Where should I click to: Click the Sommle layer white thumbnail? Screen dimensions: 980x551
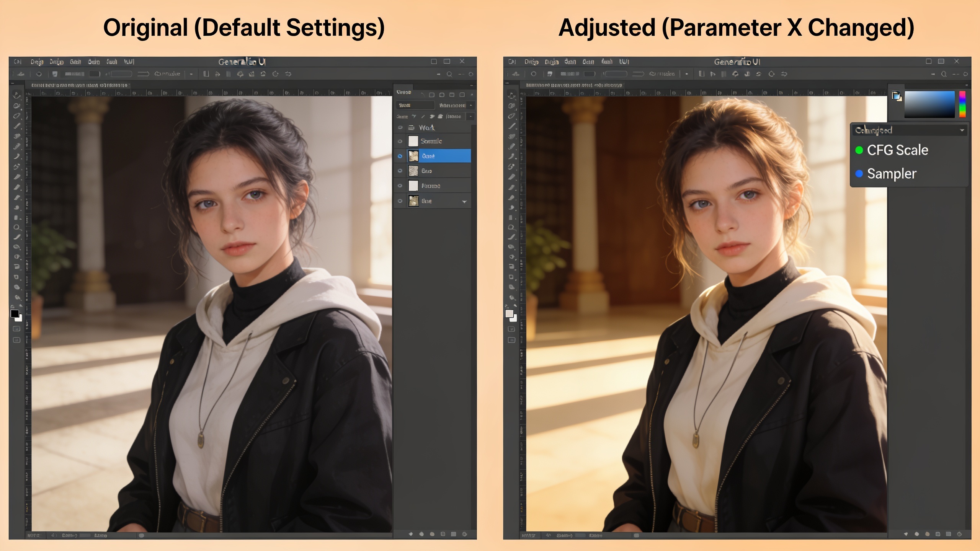point(413,141)
